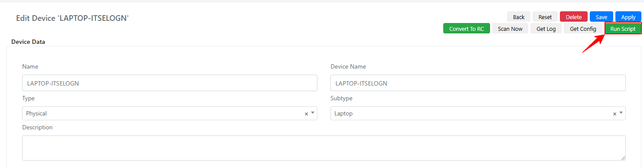Delete this device with the red button
The height and width of the screenshot is (168, 644).
574,17
